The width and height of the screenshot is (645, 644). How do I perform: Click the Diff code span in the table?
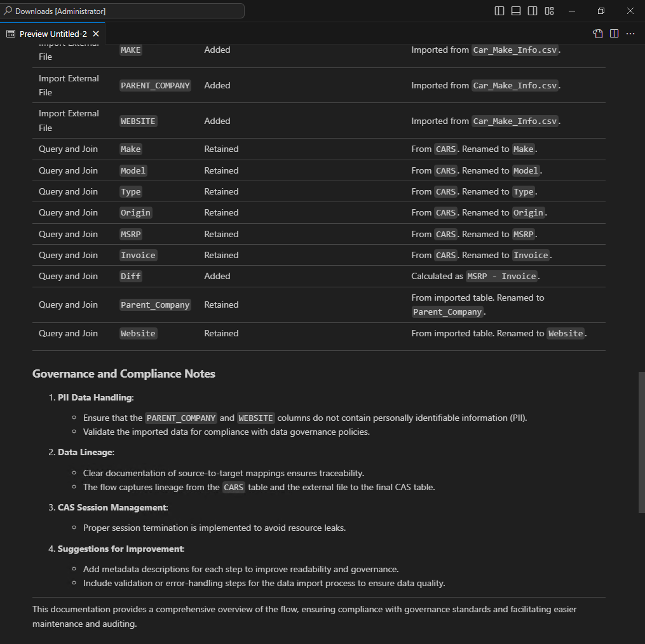[130, 276]
